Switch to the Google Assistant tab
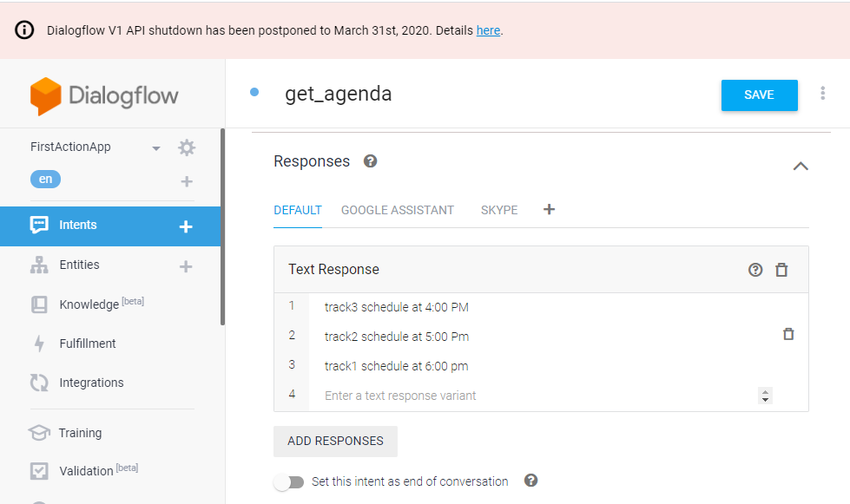Image resolution: width=850 pixels, height=504 pixels. click(397, 210)
